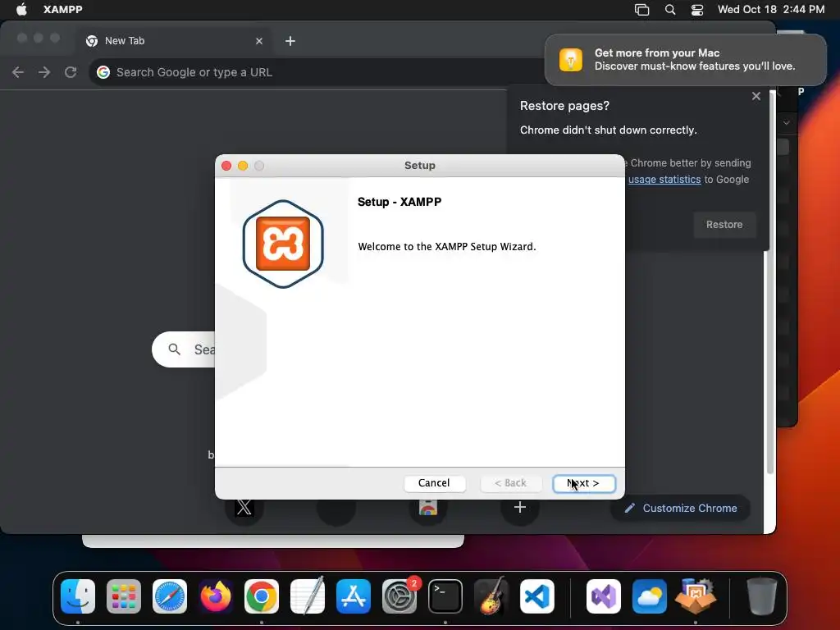The height and width of the screenshot is (630, 840).
Task: Open the XAMPP menu in menu bar
Action: 62,10
